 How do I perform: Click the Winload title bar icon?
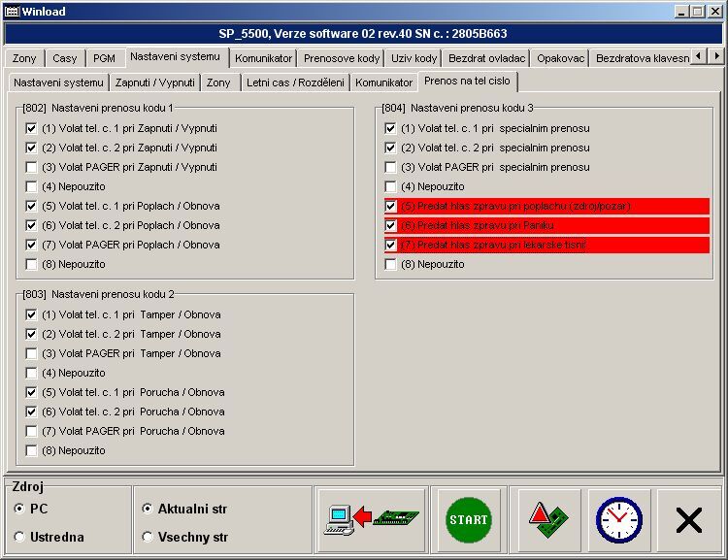12,12
